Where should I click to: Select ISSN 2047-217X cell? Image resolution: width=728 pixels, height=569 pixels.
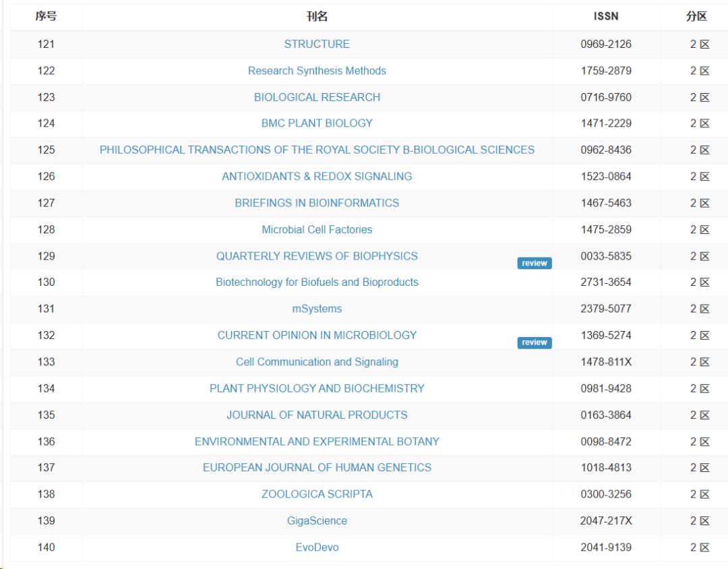tap(606, 520)
